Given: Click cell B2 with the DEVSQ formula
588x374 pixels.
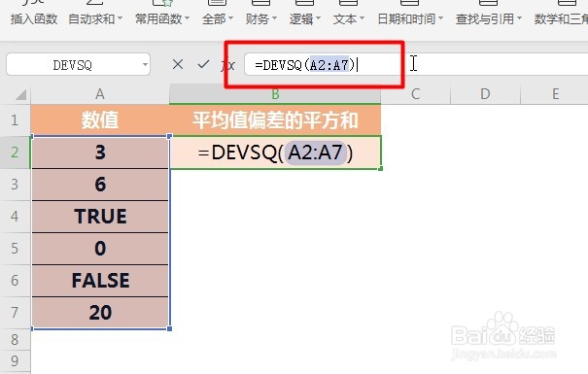Looking at the screenshot, I should [x=275, y=153].
